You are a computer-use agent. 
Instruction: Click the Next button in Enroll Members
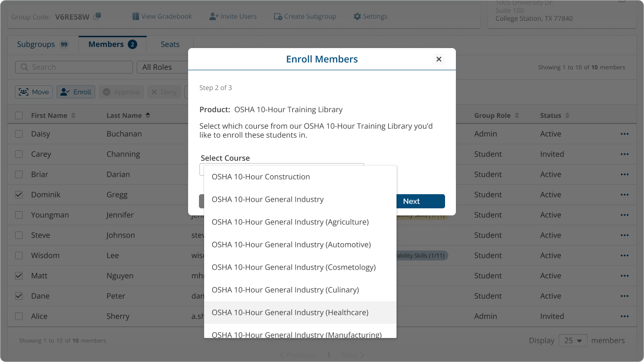tap(420, 201)
